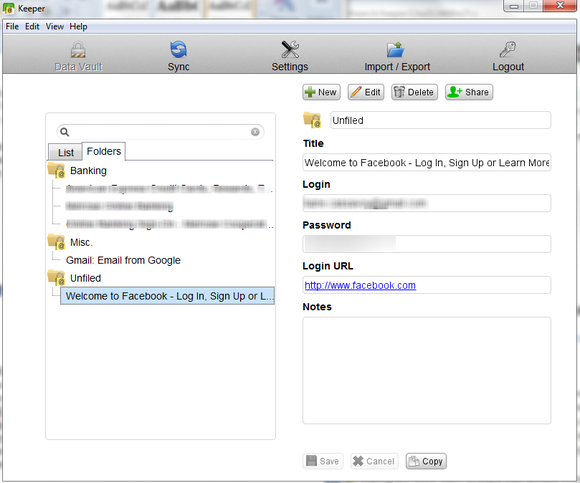This screenshot has height=483, width=580.
Task: Click inside the Notes text area
Action: pyautogui.click(x=427, y=370)
